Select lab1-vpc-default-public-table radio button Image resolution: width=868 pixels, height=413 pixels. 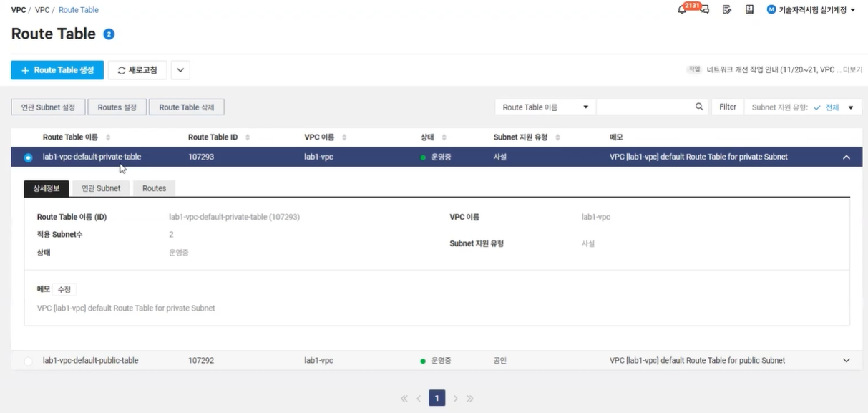tap(29, 361)
